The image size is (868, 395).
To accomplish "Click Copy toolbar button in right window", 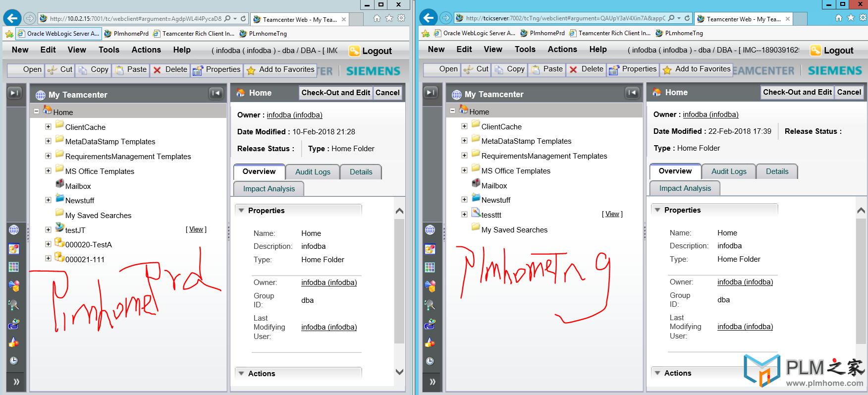I will click(509, 69).
